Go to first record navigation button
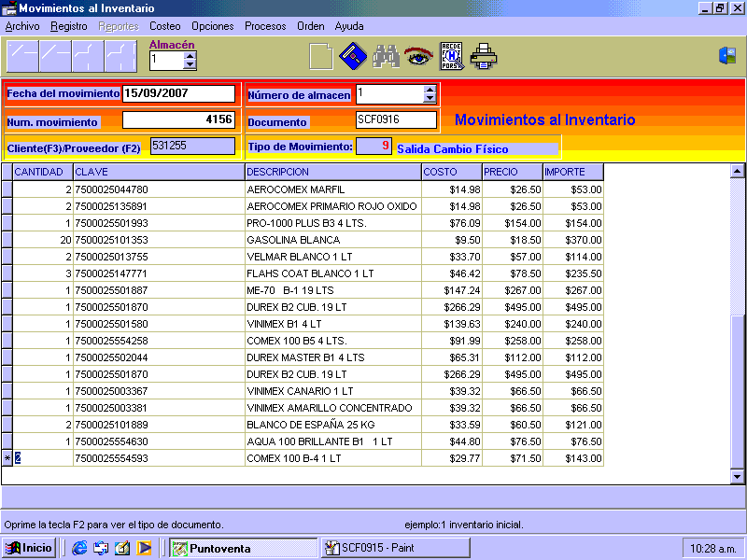 pyautogui.click(x=21, y=57)
